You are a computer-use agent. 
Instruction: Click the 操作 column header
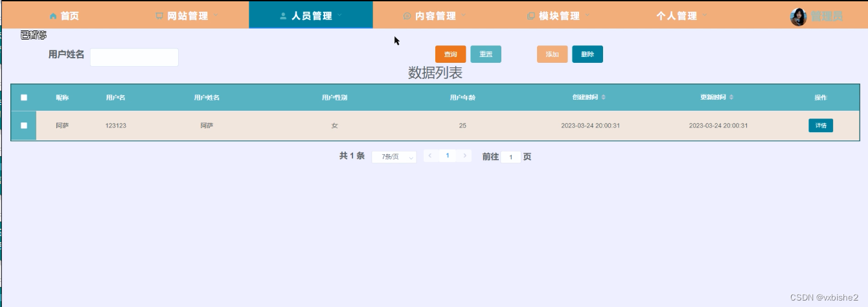[821, 98]
